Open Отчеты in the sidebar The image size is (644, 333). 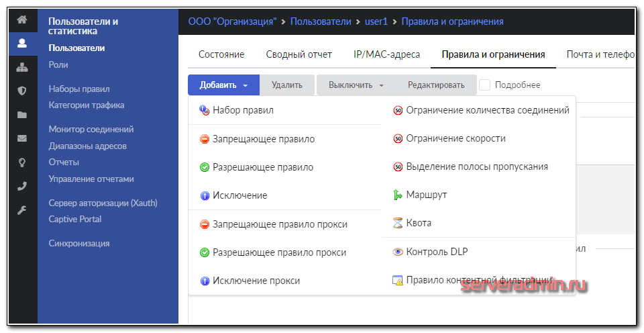(64, 162)
